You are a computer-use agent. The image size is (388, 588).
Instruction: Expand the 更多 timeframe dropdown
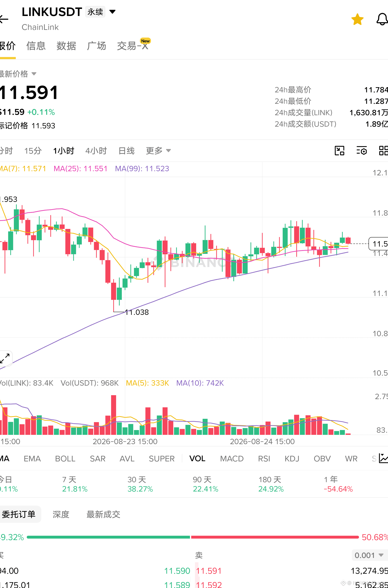click(x=158, y=151)
